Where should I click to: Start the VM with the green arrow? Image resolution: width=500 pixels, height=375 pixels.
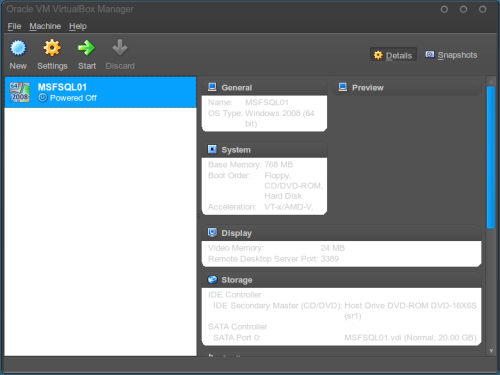pos(86,48)
